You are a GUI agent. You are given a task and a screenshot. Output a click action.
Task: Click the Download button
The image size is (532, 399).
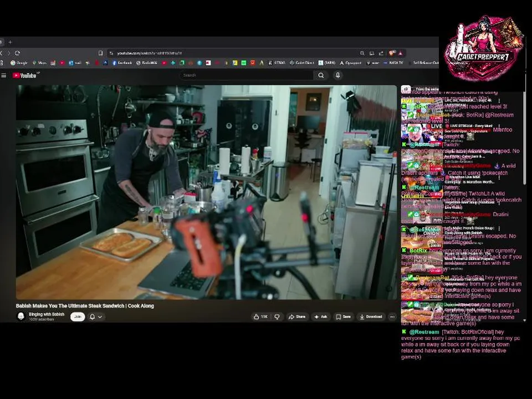(371, 317)
